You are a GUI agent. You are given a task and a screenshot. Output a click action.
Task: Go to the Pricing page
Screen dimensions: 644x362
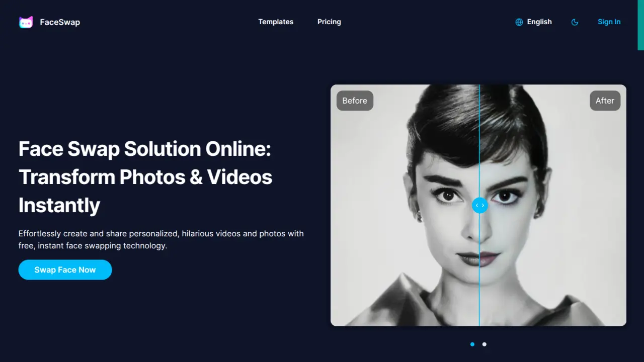(329, 22)
